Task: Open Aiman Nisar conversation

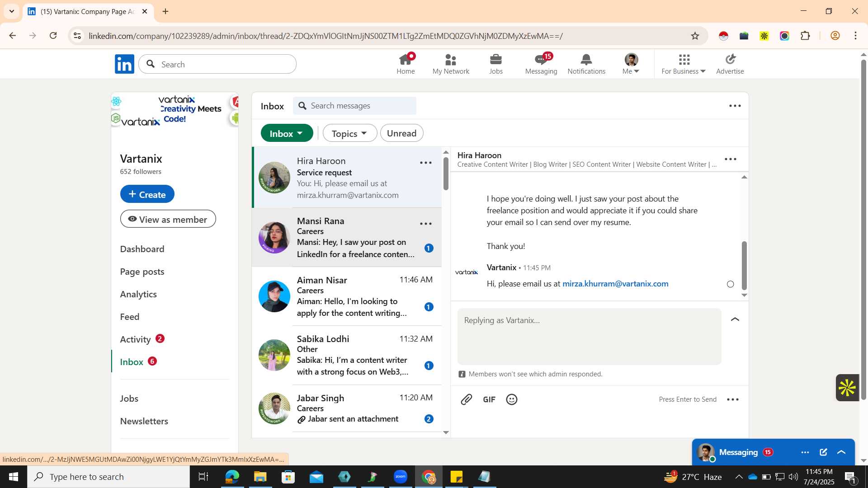Action: [347, 296]
